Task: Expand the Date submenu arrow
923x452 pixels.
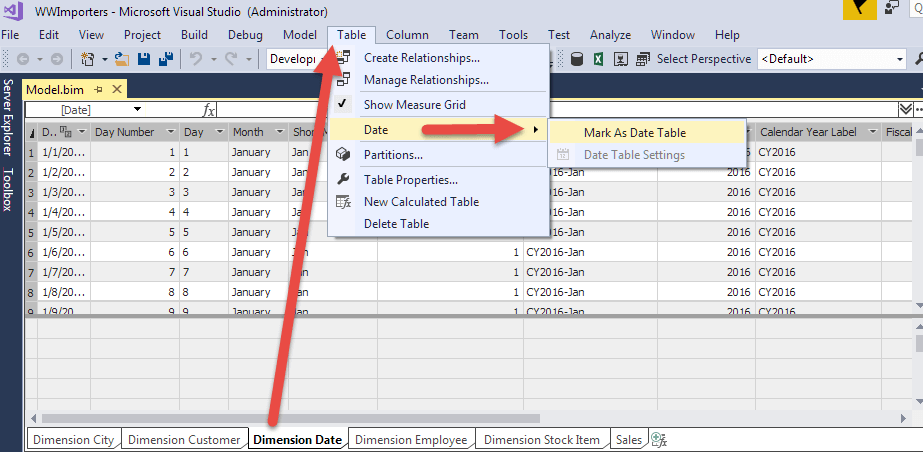Action: 534,130
